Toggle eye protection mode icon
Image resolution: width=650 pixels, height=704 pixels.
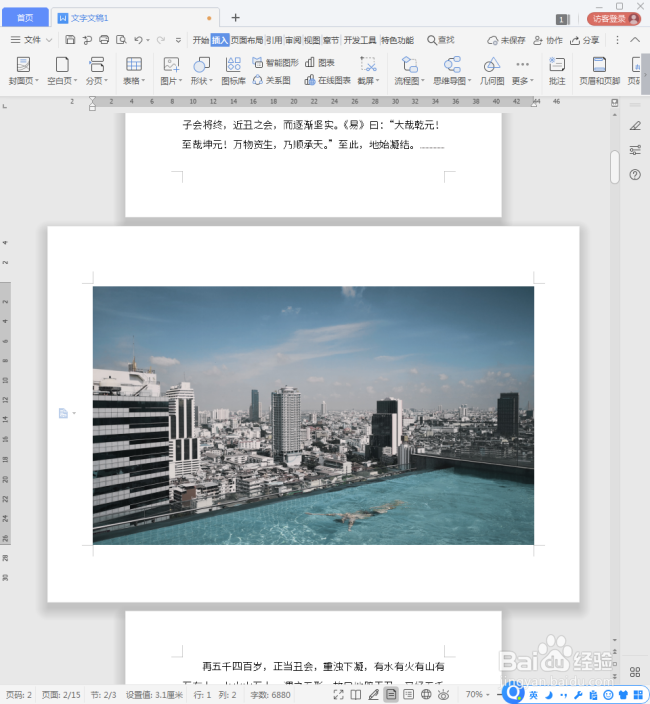pyautogui.click(x=444, y=695)
